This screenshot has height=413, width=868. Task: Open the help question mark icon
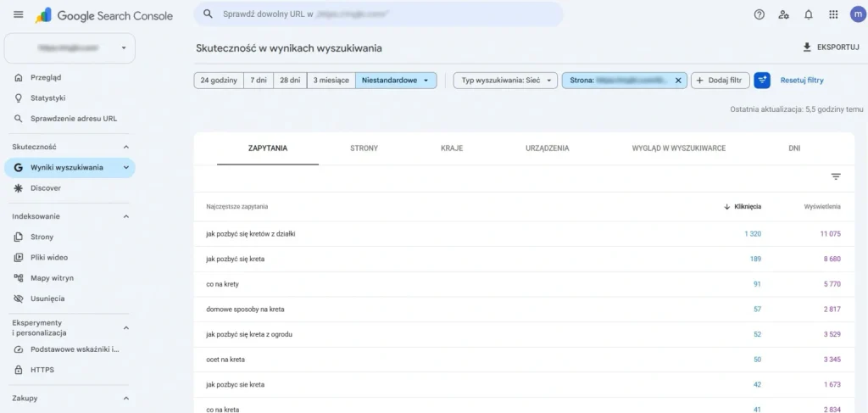point(759,15)
